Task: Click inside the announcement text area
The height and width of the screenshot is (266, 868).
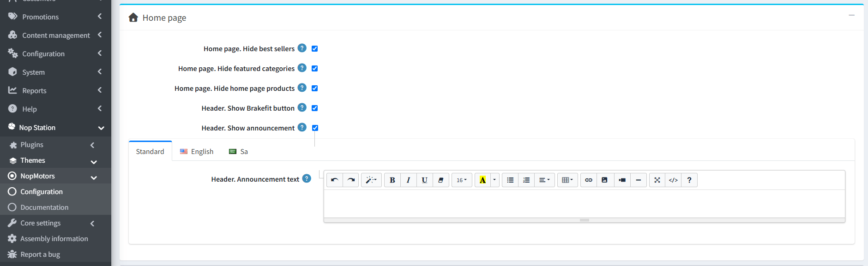Action: [x=584, y=203]
